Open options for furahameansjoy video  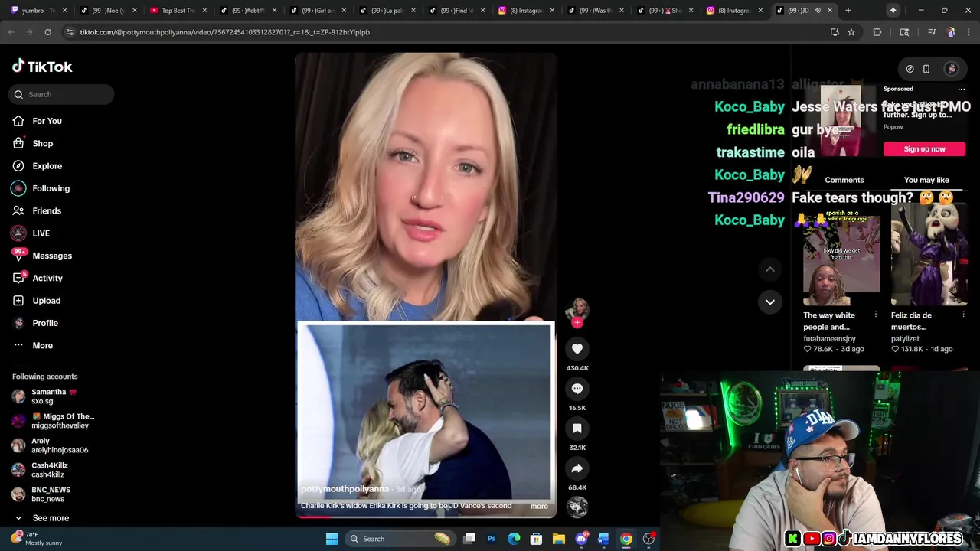[876, 315]
